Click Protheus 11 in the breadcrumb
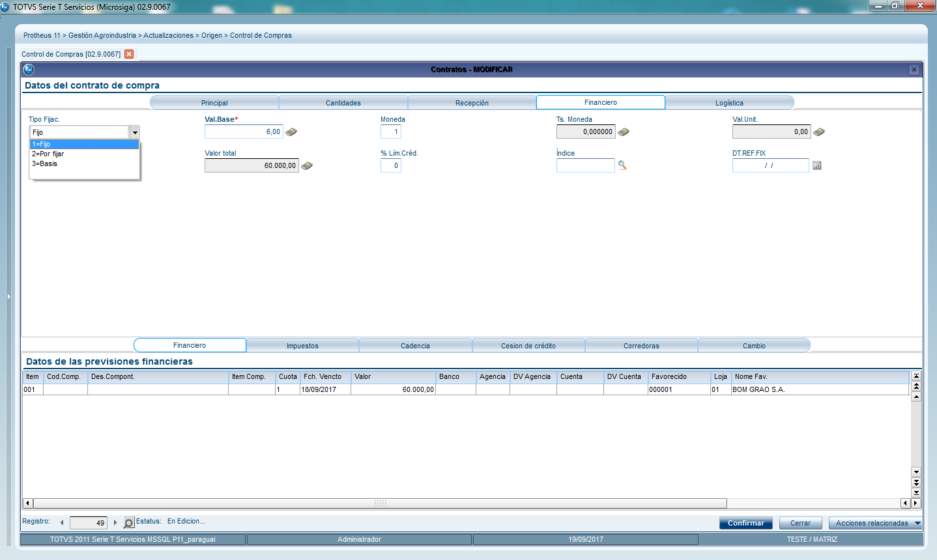Screen dimensions: 937x560 (42, 35)
